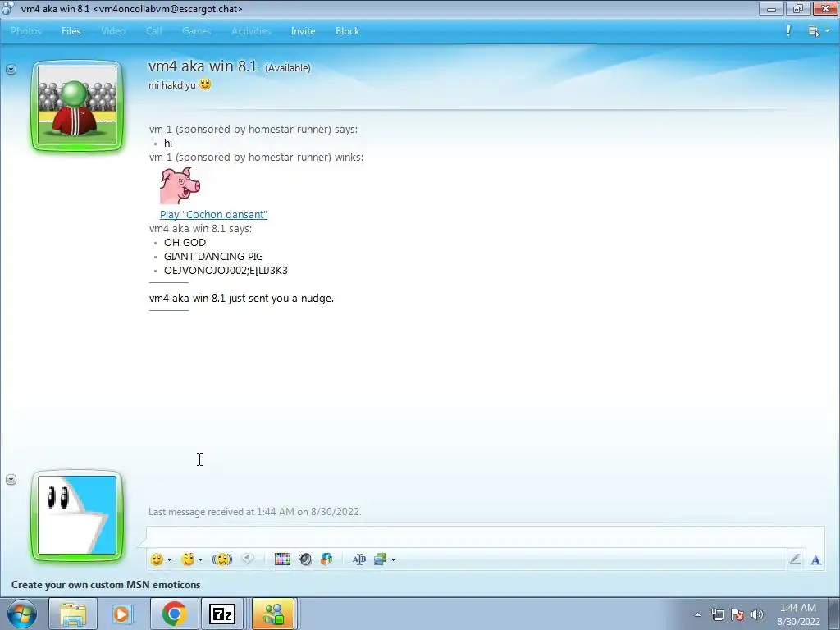Click the window title bar Messenger icon

point(8,8)
